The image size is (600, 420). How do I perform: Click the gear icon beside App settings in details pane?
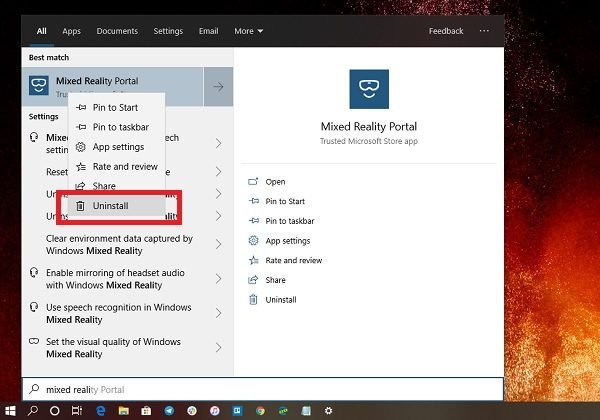[253, 240]
